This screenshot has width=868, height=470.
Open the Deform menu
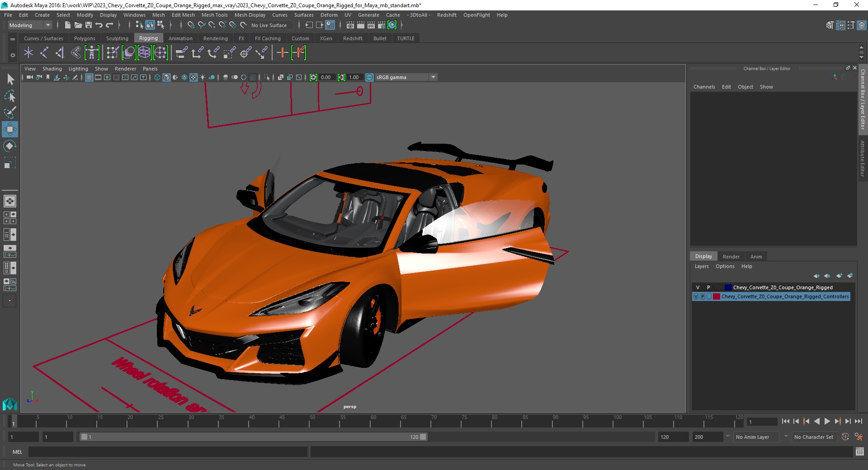[329, 15]
